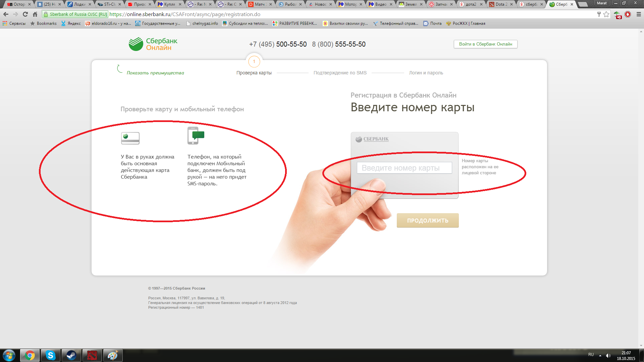
Task: Show hidden tray icons arrow
Action: (600, 356)
